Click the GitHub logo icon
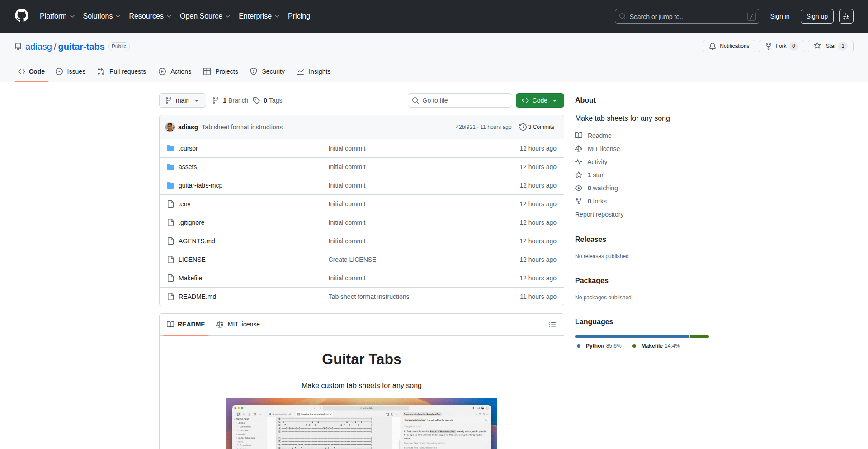The width and height of the screenshot is (868, 449). tap(22, 16)
